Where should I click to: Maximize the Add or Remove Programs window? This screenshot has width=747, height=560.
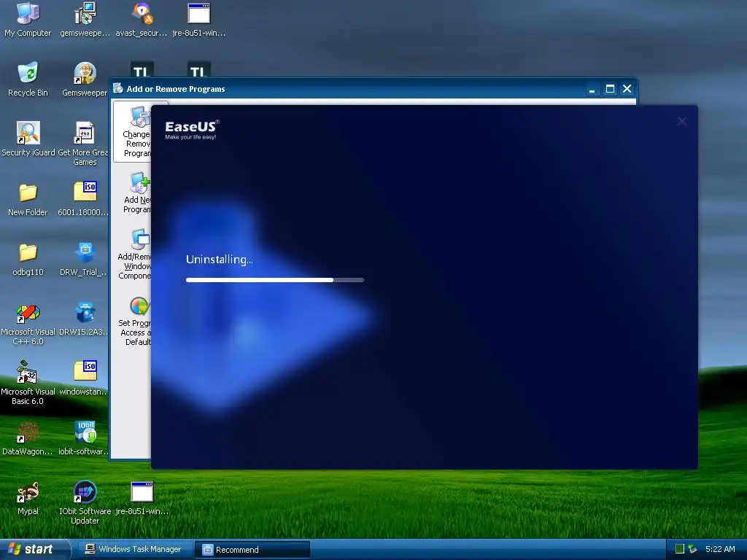[610, 89]
